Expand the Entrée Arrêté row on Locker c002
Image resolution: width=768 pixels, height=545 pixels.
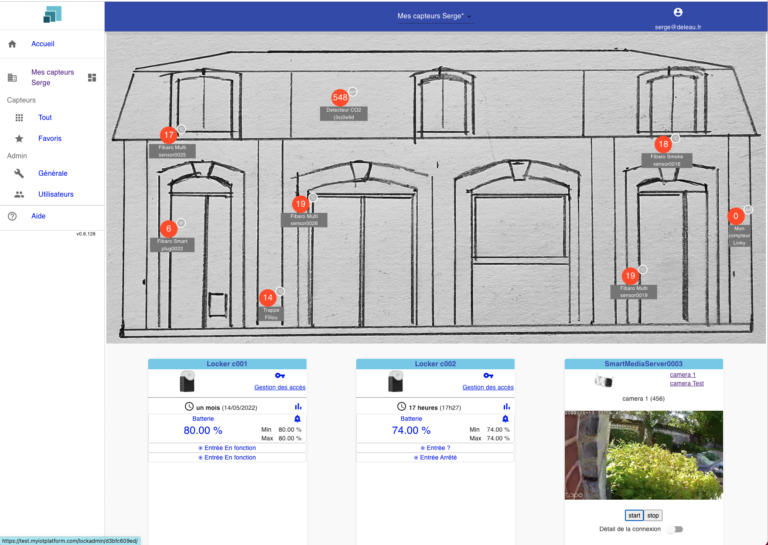tap(435, 457)
